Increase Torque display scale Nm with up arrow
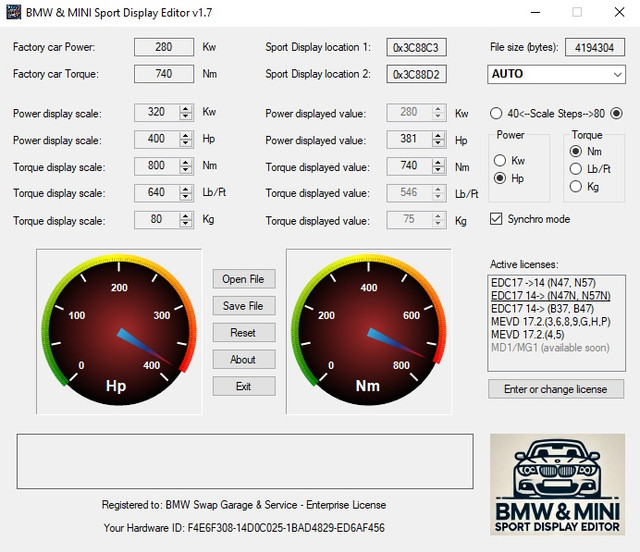The height and width of the screenshot is (552, 640). [186, 162]
